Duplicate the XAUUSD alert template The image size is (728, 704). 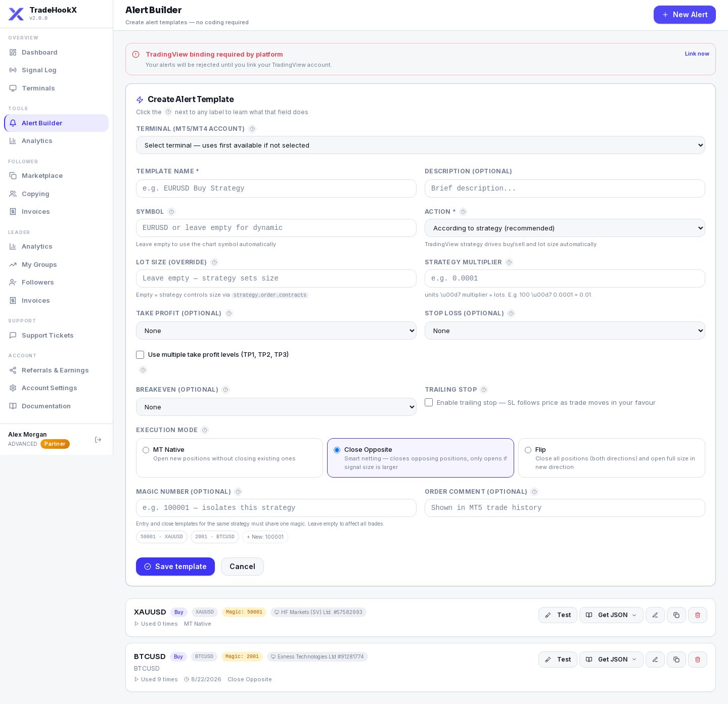click(676, 615)
